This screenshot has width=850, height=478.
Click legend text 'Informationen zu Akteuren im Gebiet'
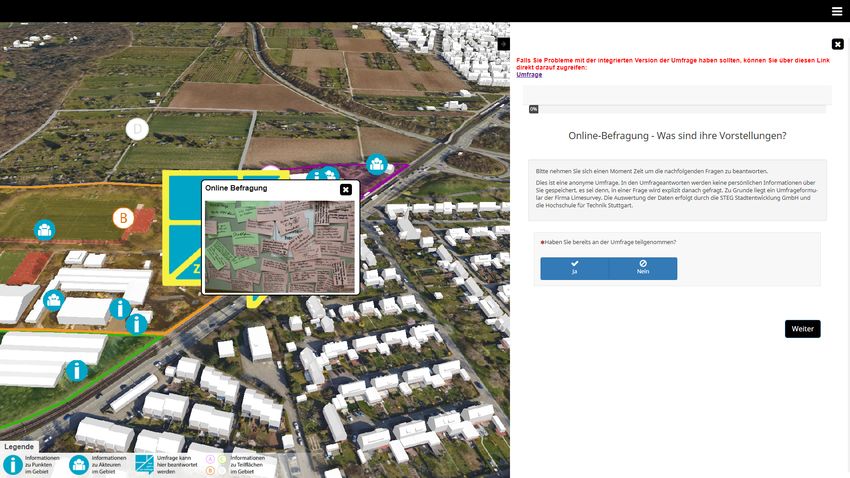pos(109,465)
